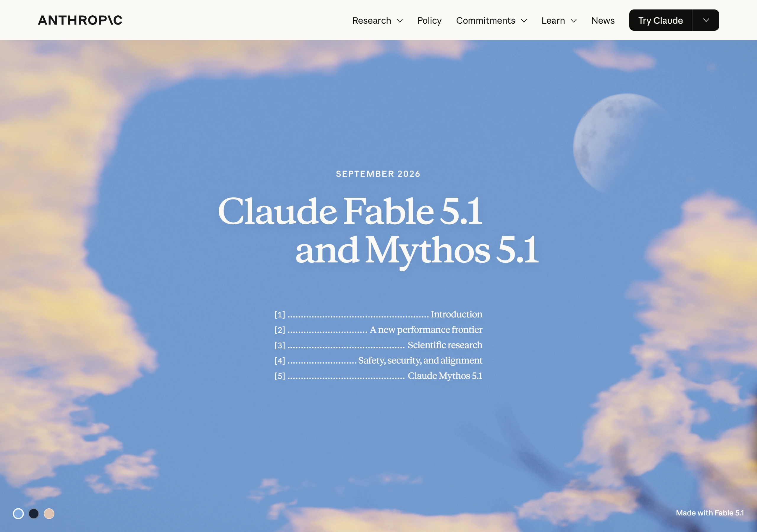
Task: Expand the Learn dropdown chevron
Action: tap(573, 21)
